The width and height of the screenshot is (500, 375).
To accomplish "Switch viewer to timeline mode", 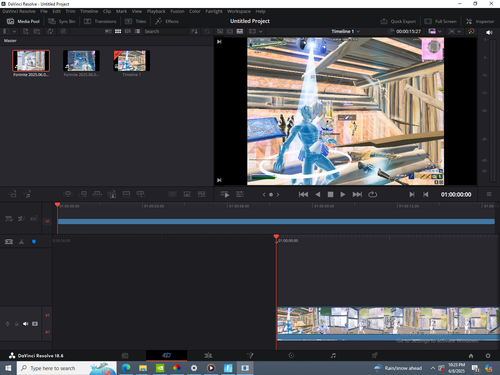I will [x=240, y=31].
